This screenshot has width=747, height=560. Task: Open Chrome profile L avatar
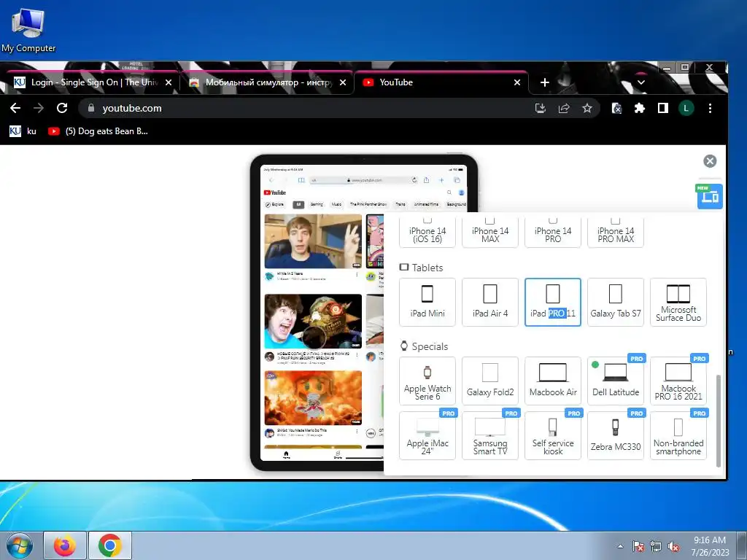click(x=686, y=108)
